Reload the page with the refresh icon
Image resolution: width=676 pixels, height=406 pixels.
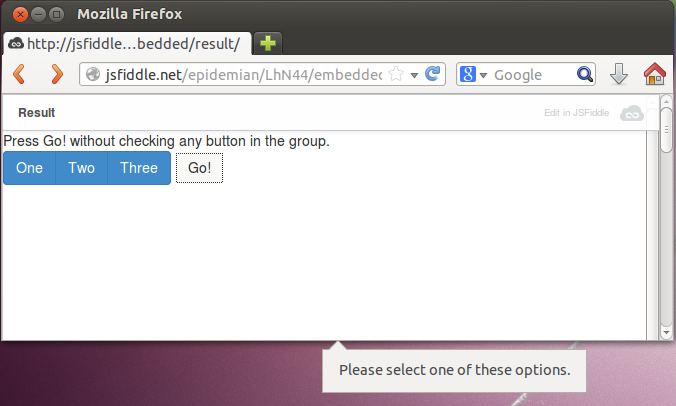pos(432,74)
